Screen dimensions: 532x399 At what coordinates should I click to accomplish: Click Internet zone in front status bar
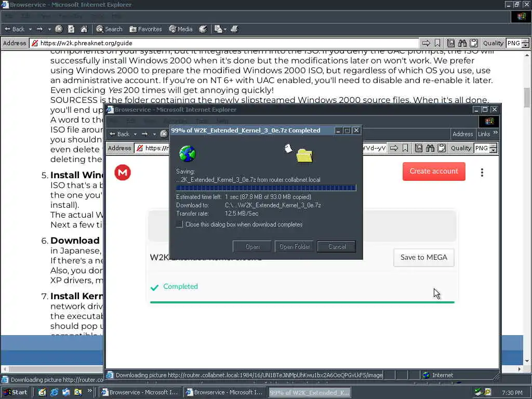pyautogui.click(x=438, y=375)
